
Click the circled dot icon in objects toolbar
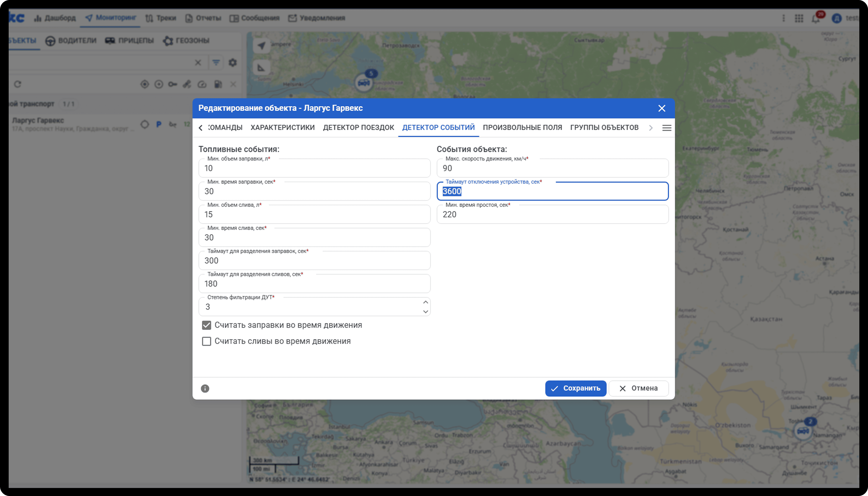(159, 84)
